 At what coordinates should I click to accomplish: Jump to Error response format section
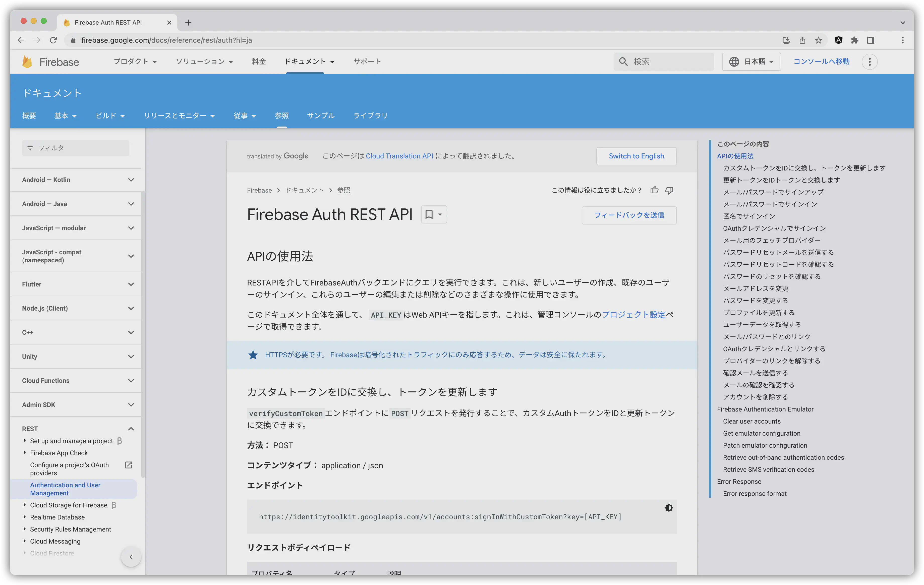[x=755, y=494]
